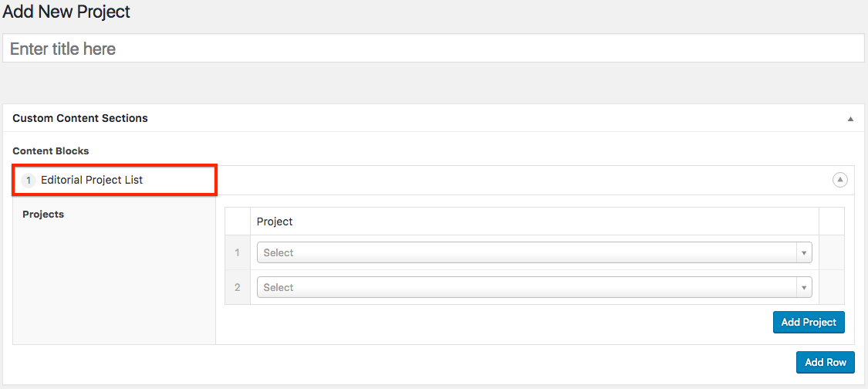This screenshot has height=389, width=868.
Task: Click the Add New Project page heading
Action: [x=67, y=12]
